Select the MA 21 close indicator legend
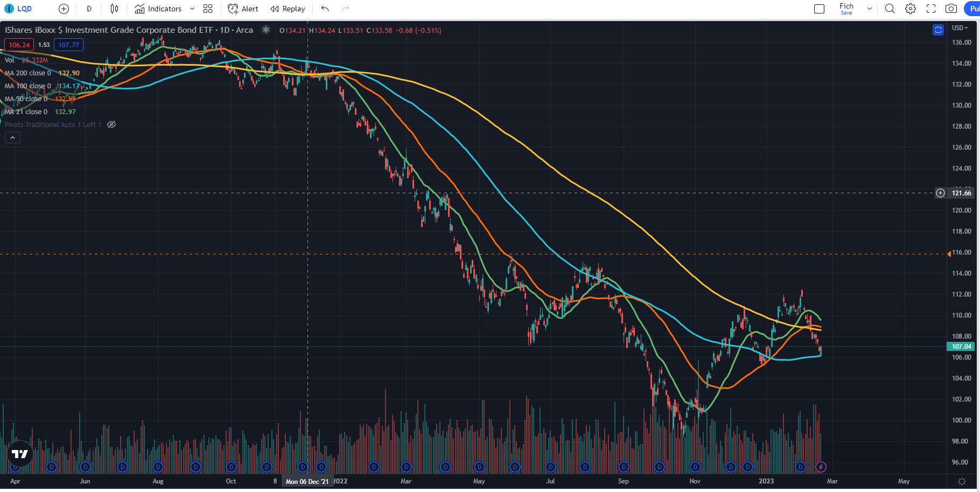 point(26,111)
